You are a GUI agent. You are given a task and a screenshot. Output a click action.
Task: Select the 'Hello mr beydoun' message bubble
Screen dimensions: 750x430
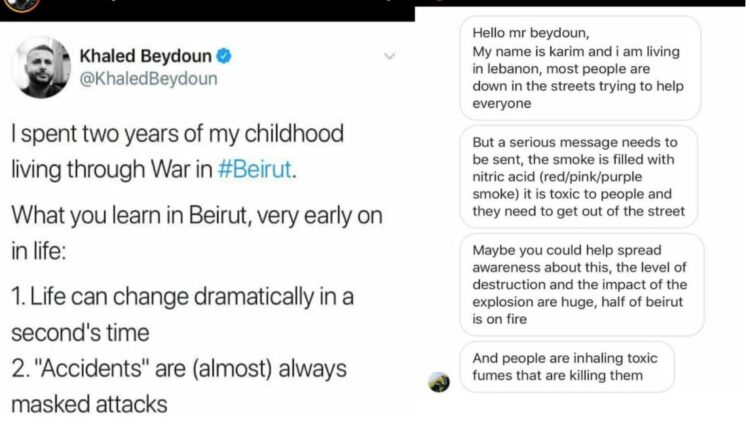pyautogui.click(x=580, y=68)
